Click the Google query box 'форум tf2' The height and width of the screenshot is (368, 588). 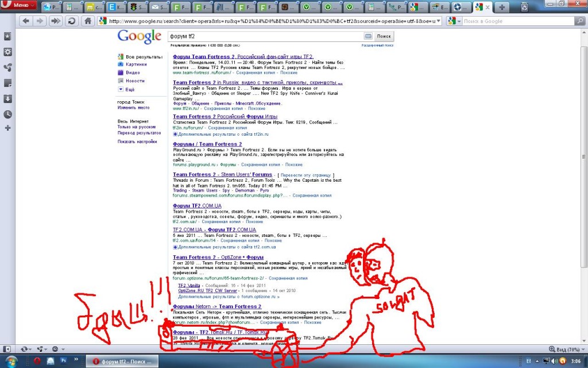click(x=265, y=36)
